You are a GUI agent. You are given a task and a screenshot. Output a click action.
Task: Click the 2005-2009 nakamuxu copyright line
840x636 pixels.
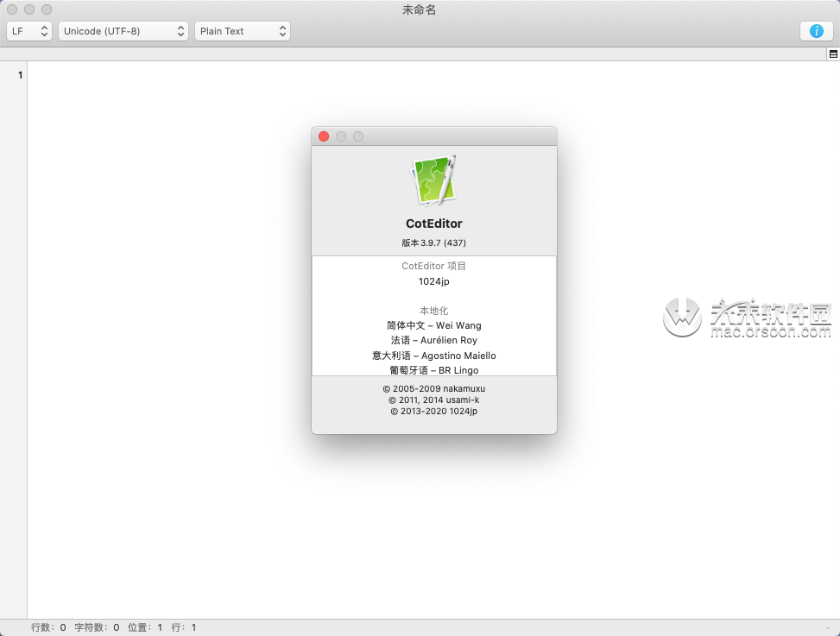coord(434,388)
